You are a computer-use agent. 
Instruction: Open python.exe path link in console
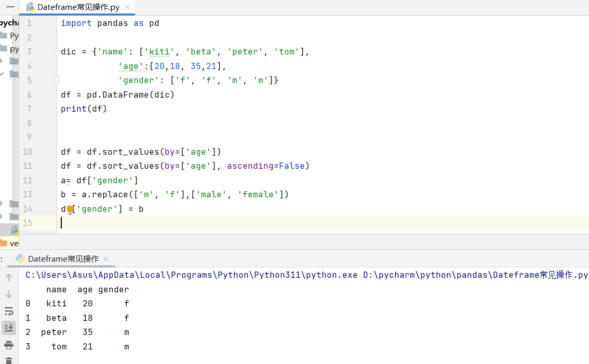191,275
